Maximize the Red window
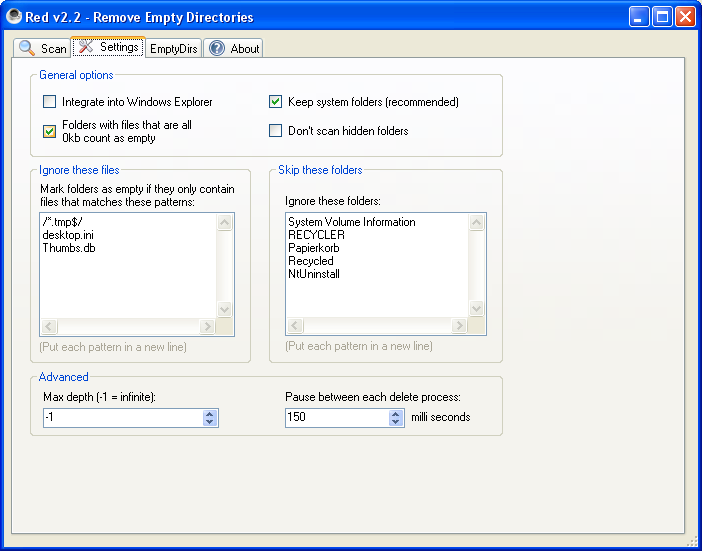The height and width of the screenshot is (551, 702). (662, 17)
